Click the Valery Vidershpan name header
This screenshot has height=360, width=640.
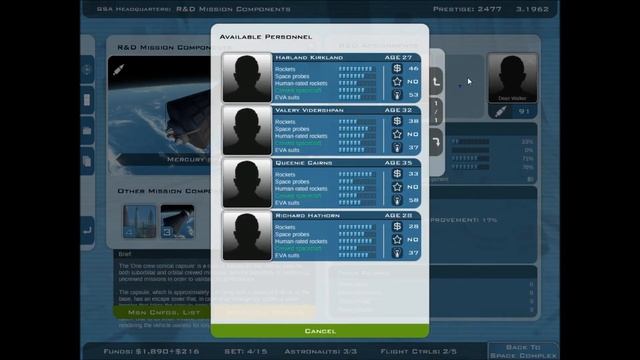(309, 110)
